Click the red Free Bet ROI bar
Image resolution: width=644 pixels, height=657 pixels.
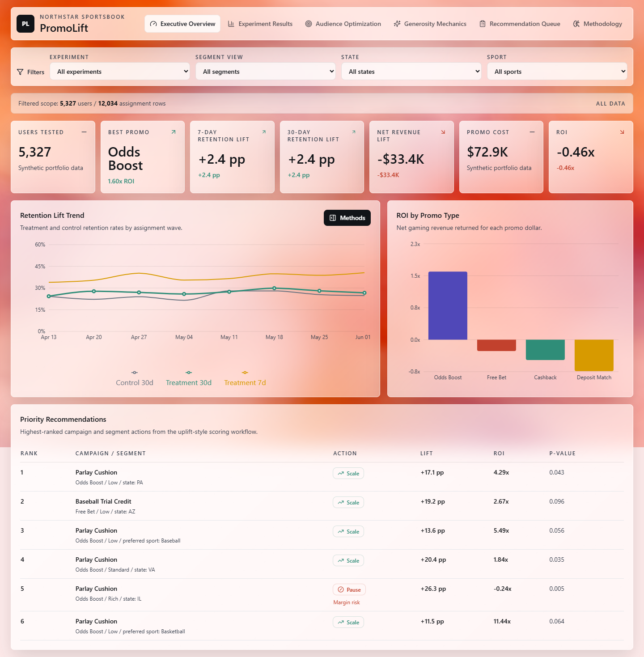coord(496,345)
